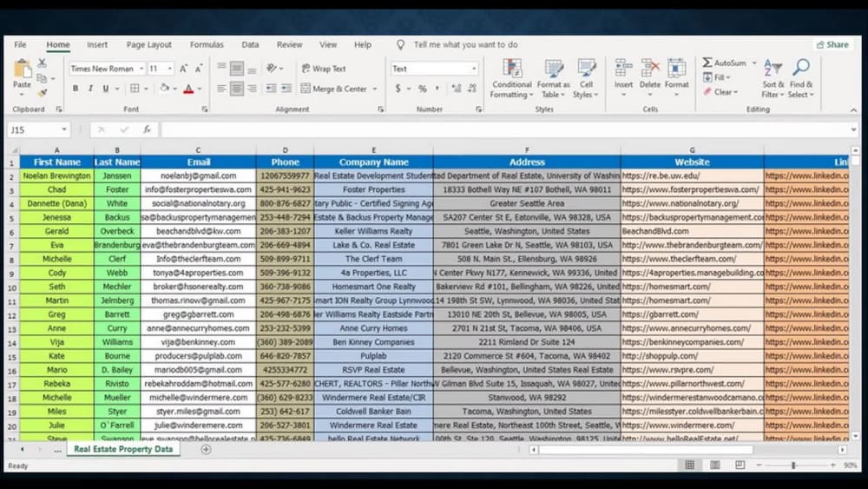Open the Name Box dropdown
The height and width of the screenshot is (489, 868).
64,129
